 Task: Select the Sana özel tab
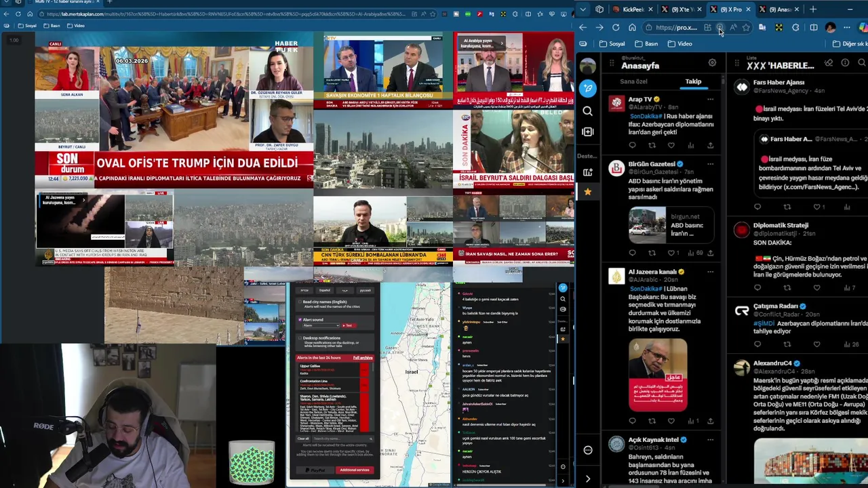click(633, 81)
